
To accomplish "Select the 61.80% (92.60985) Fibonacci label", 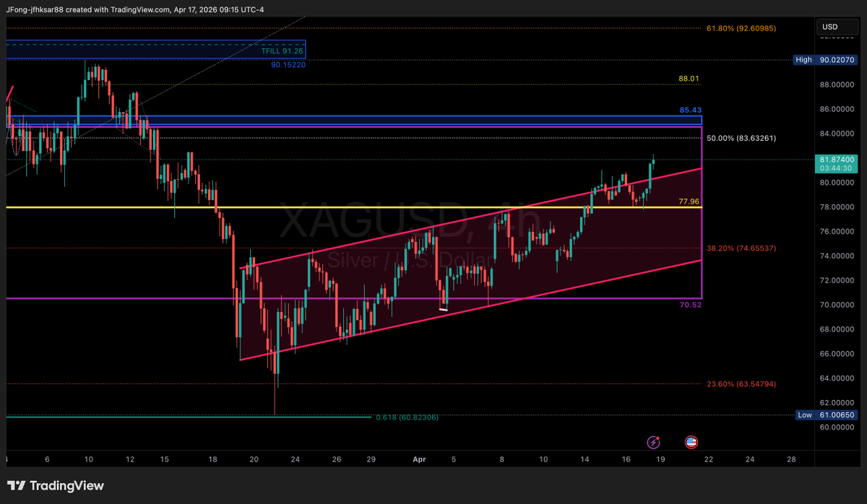I will point(741,29).
